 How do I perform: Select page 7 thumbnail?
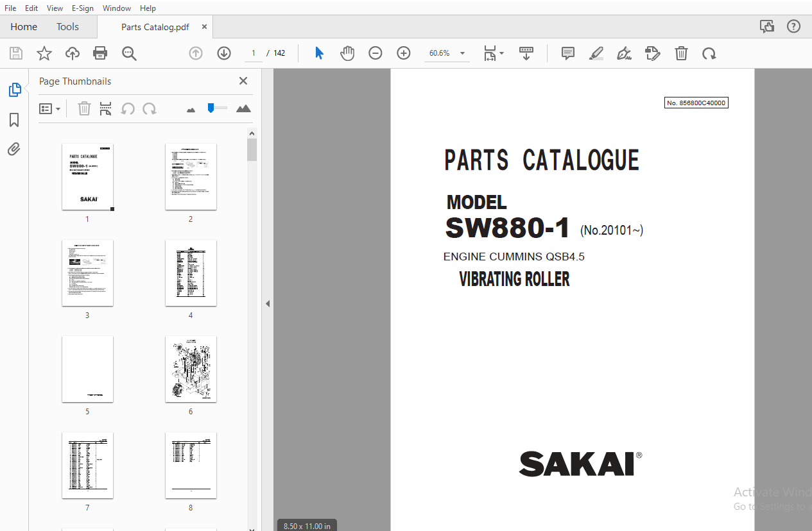tap(87, 465)
